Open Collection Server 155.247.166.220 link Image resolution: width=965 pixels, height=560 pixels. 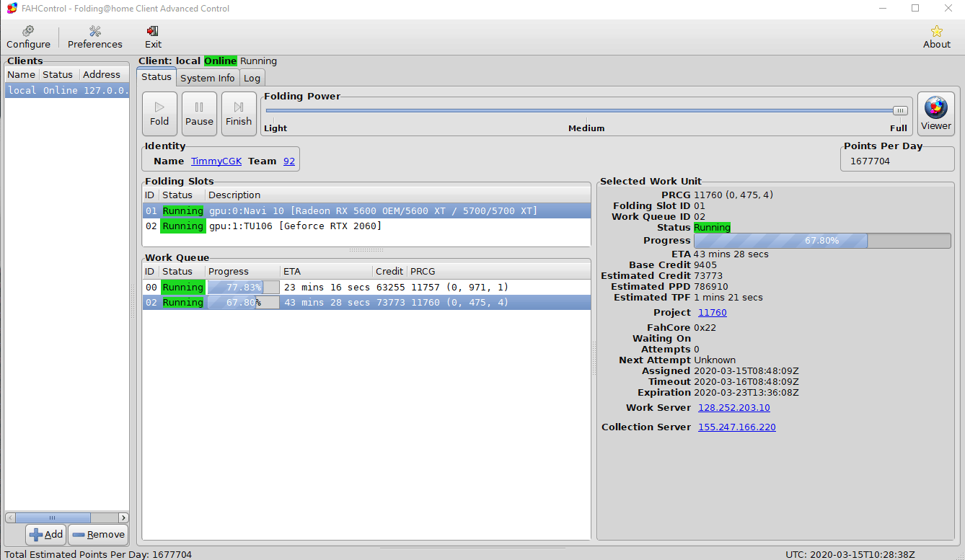(737, 427)
